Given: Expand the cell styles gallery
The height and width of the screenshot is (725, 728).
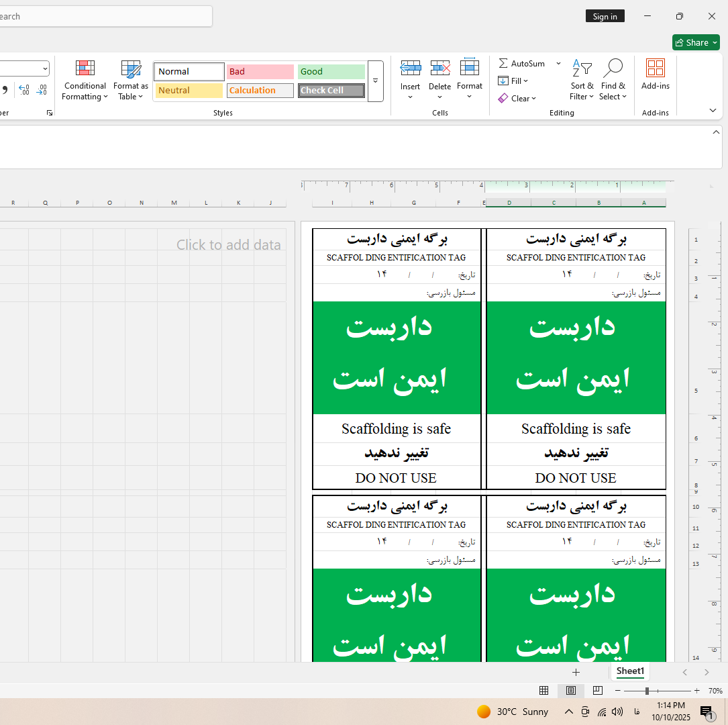Looking at the screenshot, I should [376, 81].
